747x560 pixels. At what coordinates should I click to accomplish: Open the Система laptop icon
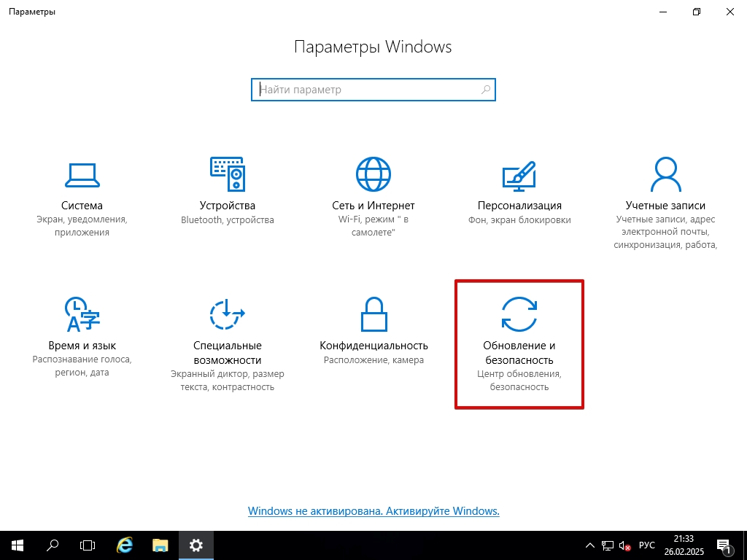(82, 175)
